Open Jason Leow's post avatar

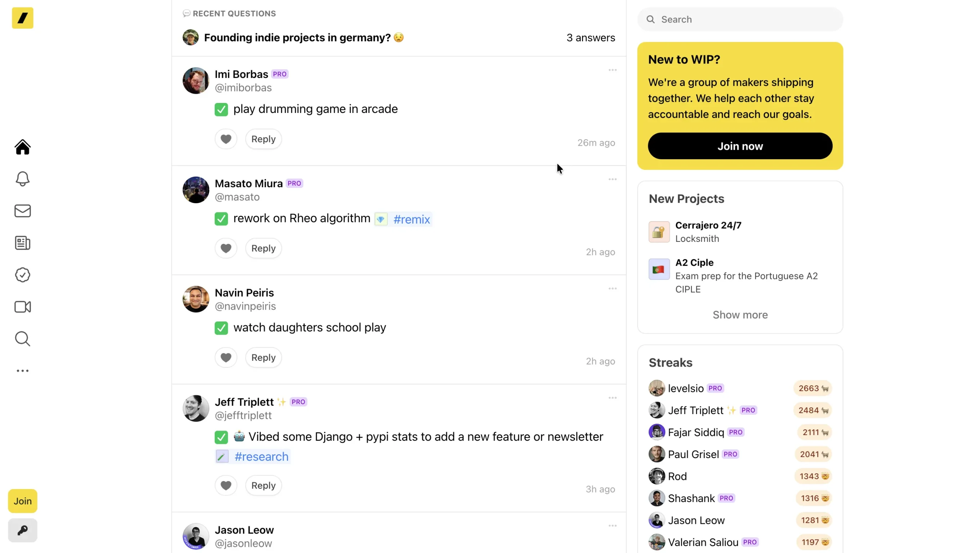(196, 537)
